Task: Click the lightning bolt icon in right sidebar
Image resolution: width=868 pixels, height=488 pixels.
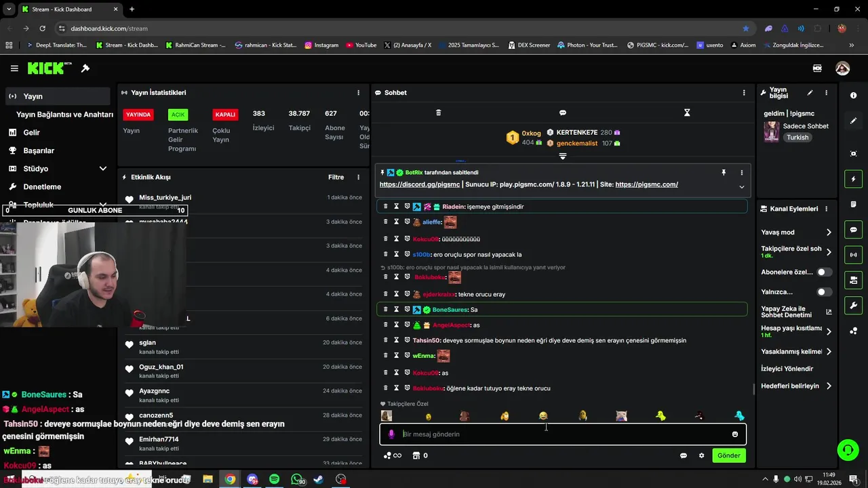Action: pos(854,179)
